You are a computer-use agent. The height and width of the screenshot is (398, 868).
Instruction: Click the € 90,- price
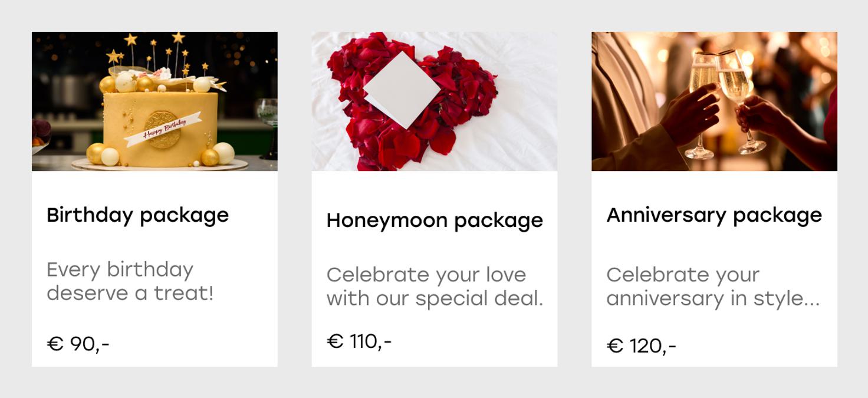coord(78,343)
